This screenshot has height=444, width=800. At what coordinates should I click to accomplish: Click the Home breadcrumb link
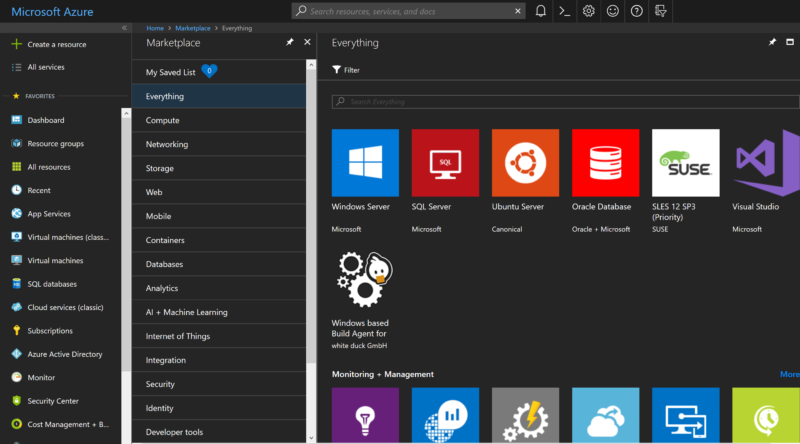click(x=155, y=28)
